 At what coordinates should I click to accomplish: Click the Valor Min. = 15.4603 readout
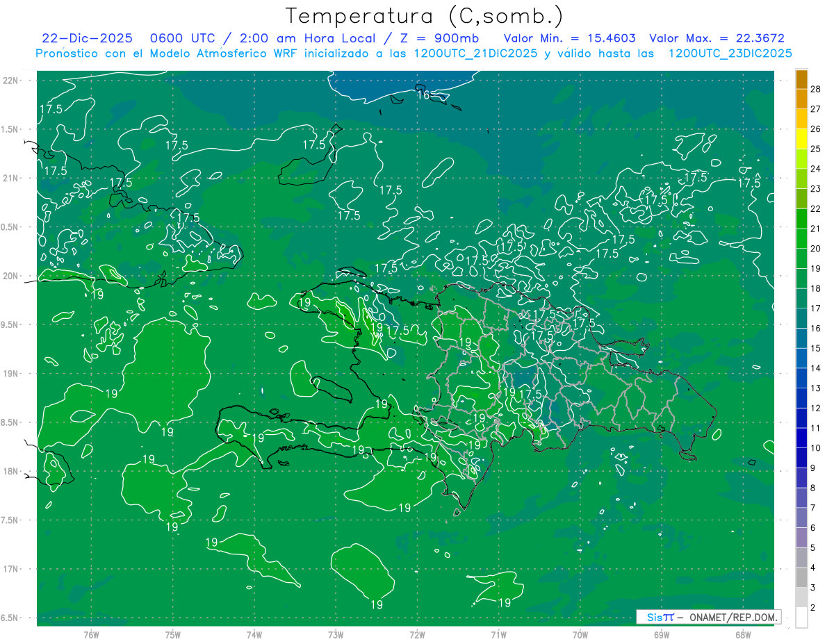569,38
